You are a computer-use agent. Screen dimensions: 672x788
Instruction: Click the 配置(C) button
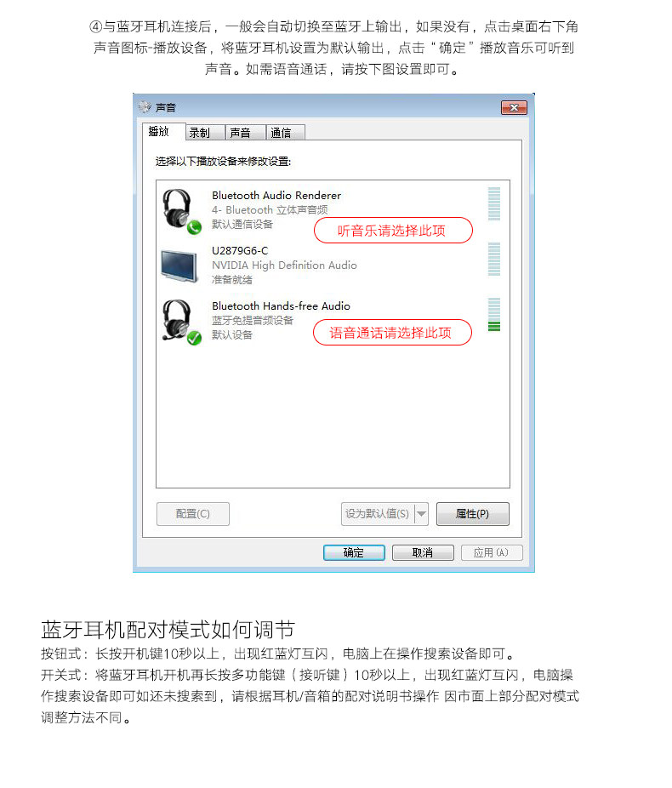[x=193, y=514]
